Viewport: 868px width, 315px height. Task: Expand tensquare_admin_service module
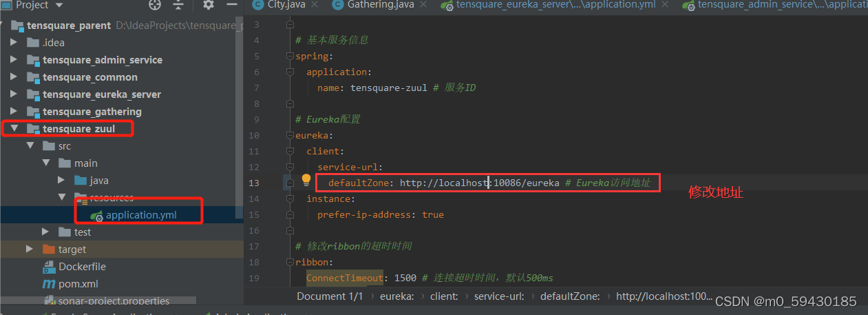coord(14,60)
